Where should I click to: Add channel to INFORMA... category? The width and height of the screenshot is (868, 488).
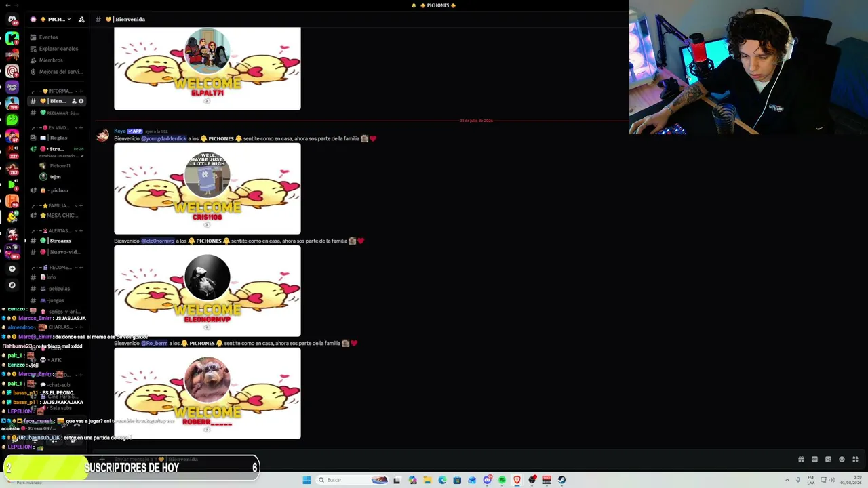tap(81, 91)
